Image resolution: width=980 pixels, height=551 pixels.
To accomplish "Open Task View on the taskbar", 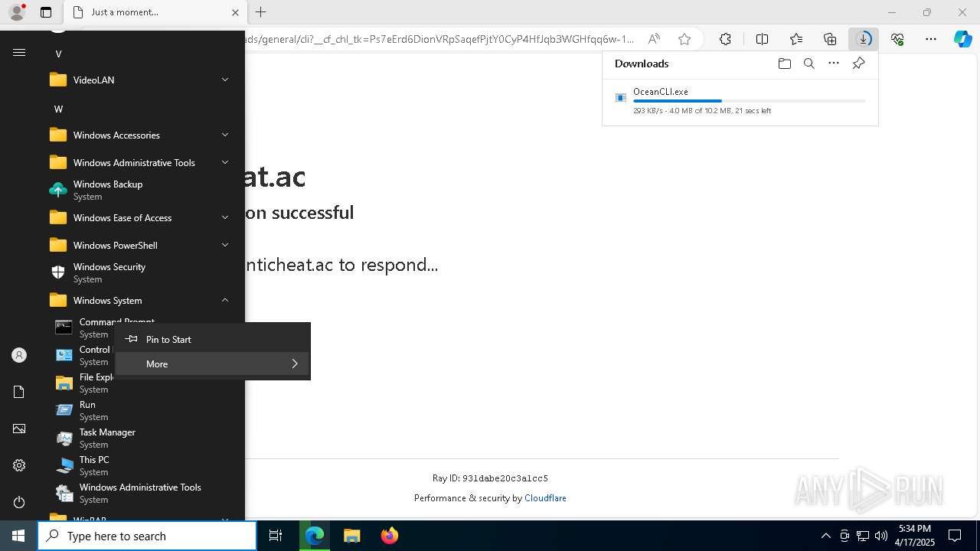I will (276, 536).
